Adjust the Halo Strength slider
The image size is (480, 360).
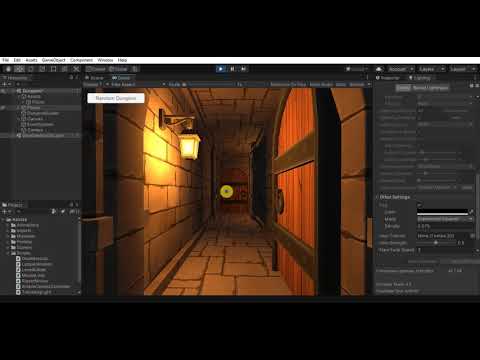coord(436,243)
